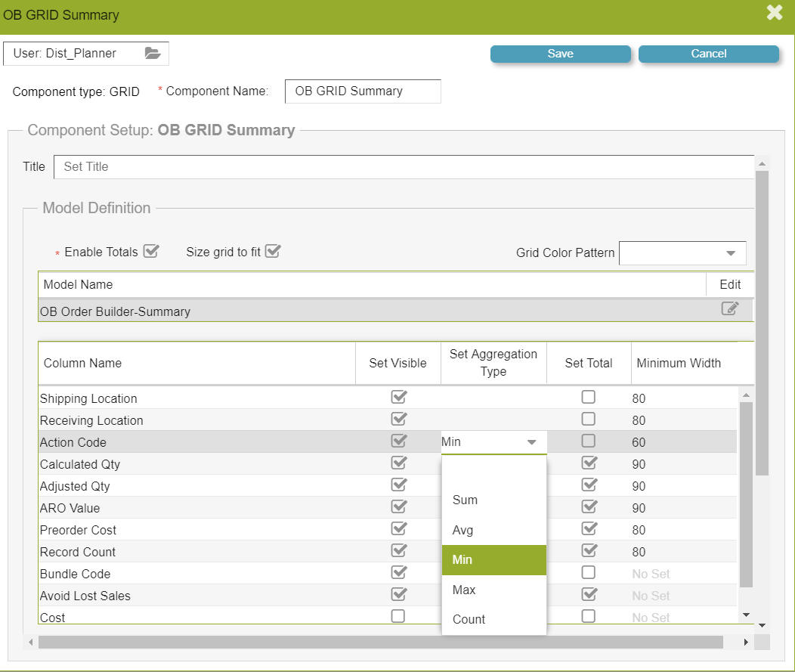Toggle the Enable Totals checkbox
This screenshot has height=672, width=795.
point(151,252)
